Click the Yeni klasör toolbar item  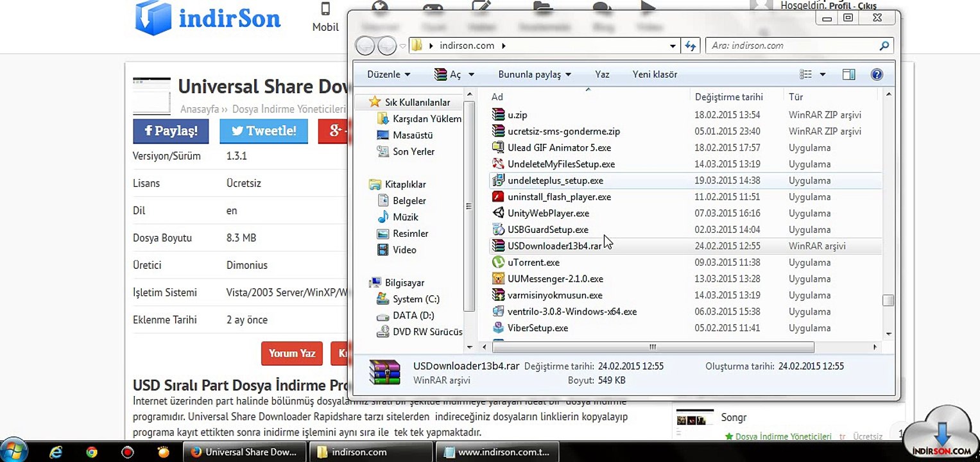[655, 74]
